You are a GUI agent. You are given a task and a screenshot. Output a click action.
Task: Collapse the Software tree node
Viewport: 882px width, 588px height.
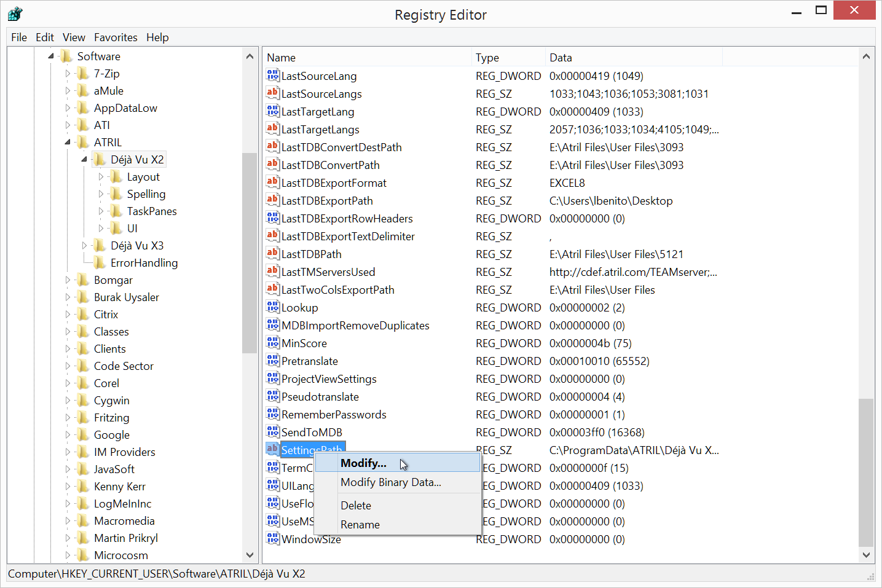pos(51,56)
